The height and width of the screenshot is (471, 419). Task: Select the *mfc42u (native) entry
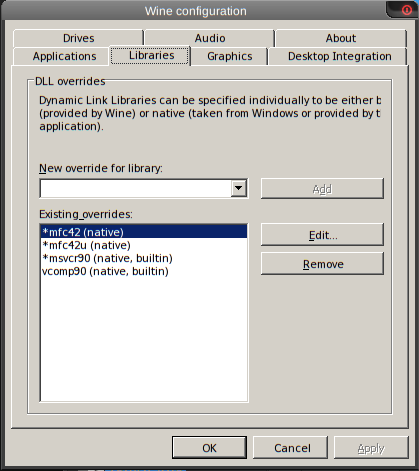[144, 245]
